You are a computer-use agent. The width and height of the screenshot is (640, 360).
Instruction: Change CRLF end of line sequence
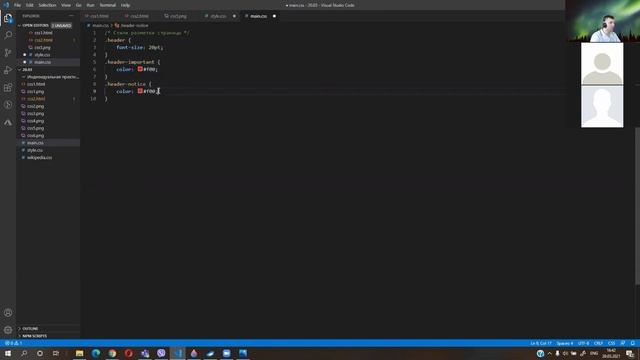598,343
